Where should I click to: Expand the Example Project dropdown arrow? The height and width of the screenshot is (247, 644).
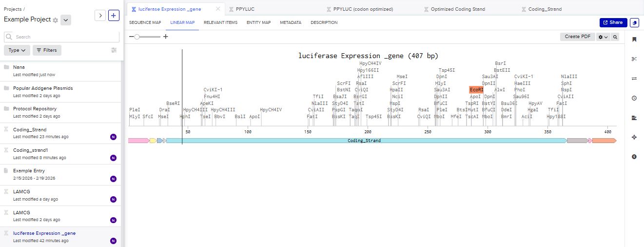66,20
